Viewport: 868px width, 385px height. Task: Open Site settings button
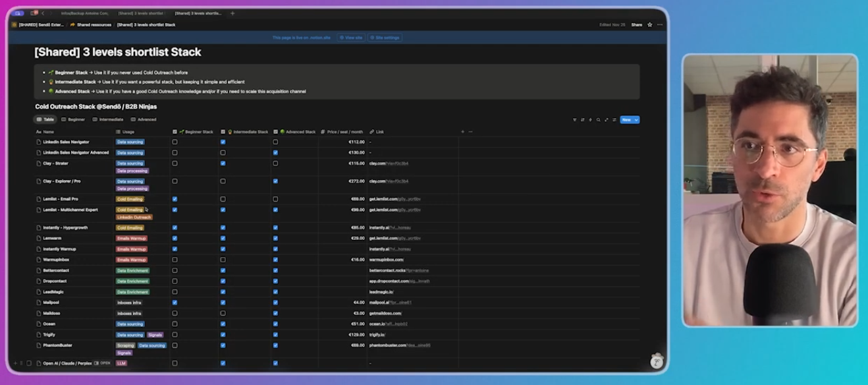[385, 38]
